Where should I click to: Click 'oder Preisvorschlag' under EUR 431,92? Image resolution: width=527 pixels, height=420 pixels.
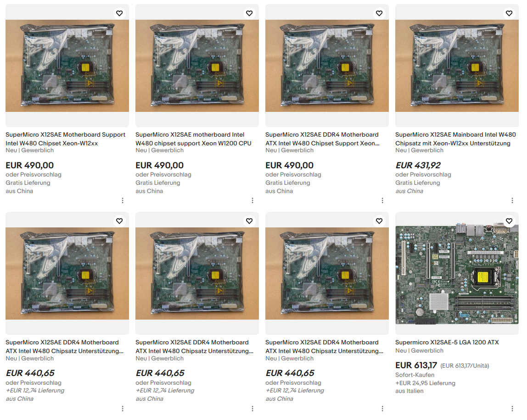pyautogui.click(x=423, y=175)
